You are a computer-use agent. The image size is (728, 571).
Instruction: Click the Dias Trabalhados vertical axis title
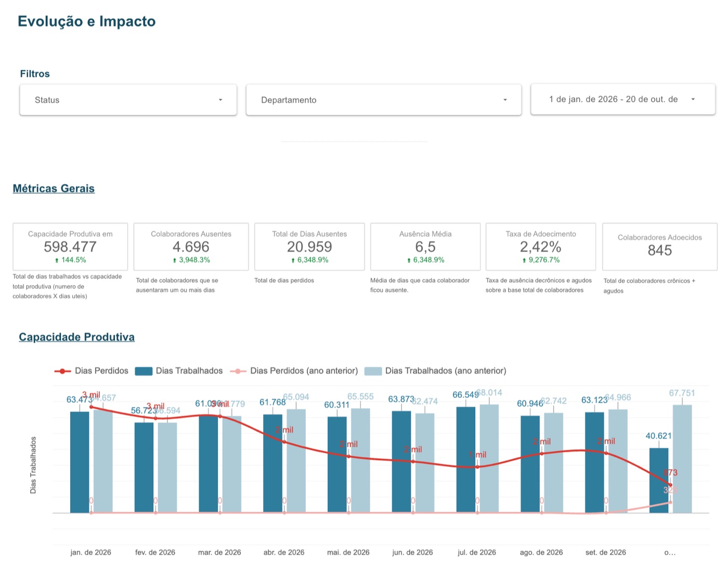point(33,465)
